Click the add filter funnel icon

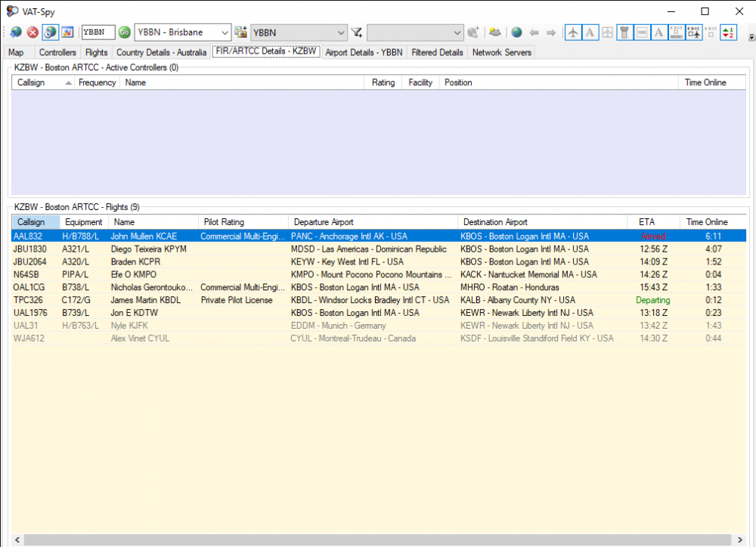358,32
